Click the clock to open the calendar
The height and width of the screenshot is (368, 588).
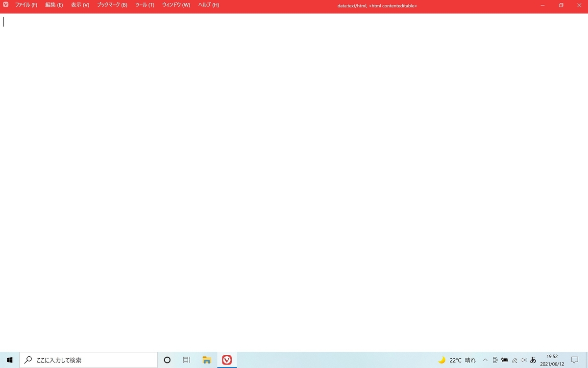click(x=552, y=360)
